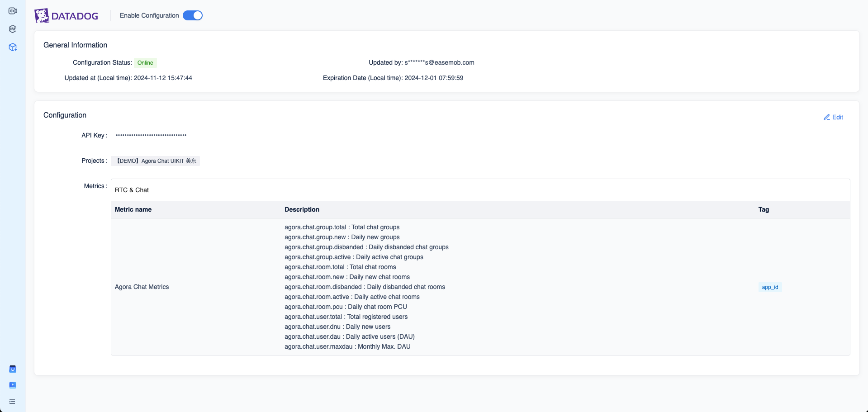Click the Expiration Date 2024-12-01 07:59:59
The height and width of the screenshot is (412, 868).
click(x=434, y=78)
